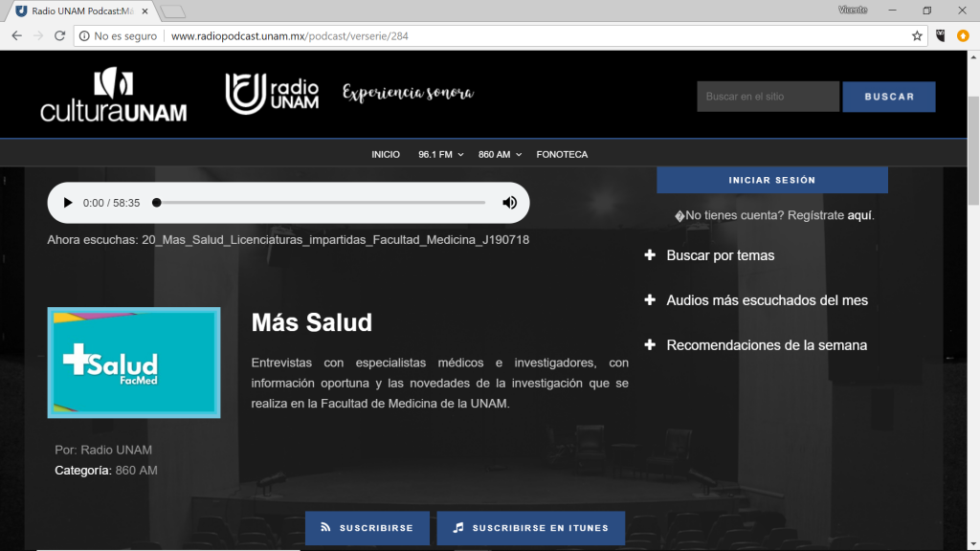The height and width of the screenshot is (551, 980).
Task: Reload the current page
Action: click(60, 35)
